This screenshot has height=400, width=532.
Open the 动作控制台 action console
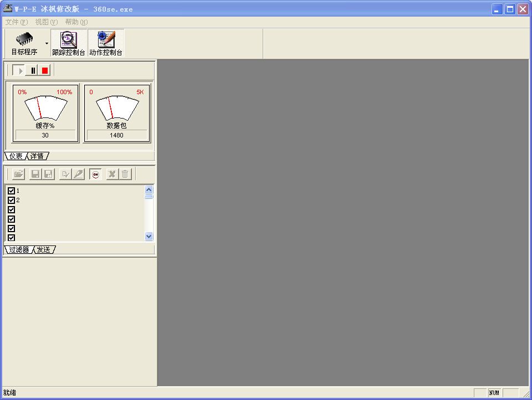click(106, 43)
